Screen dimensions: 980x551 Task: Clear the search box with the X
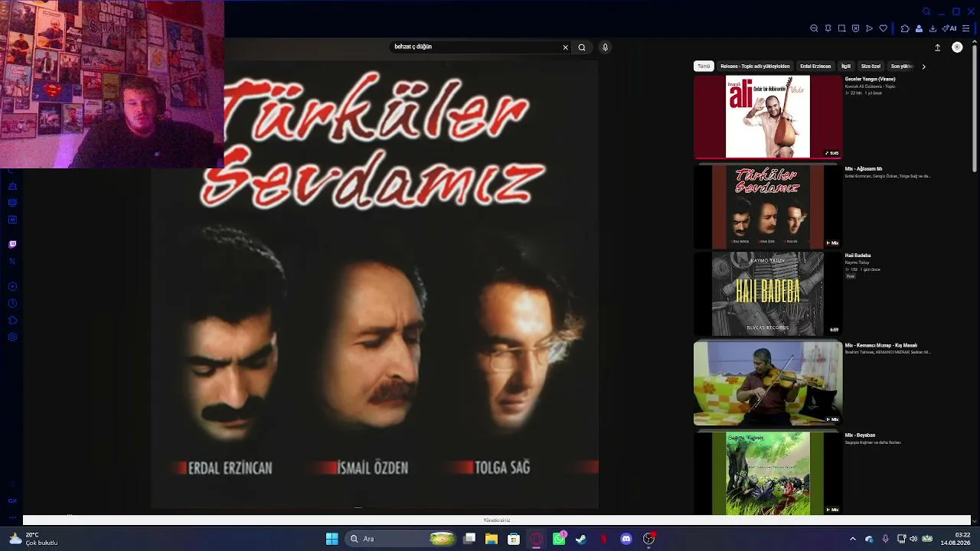566,47
